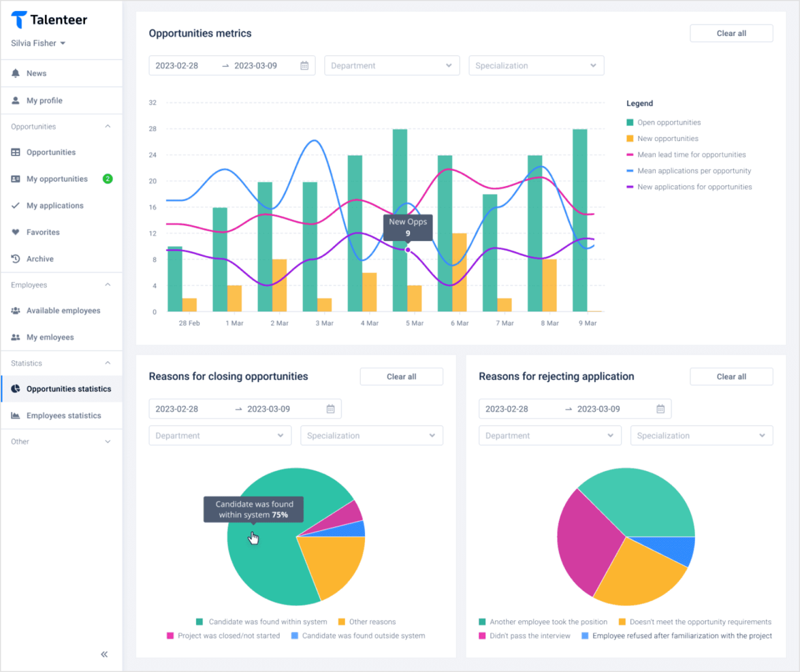Toggle Mean lead time for opportunities legend item
This screenshot has height=672, width=800.
pos(690,155)
